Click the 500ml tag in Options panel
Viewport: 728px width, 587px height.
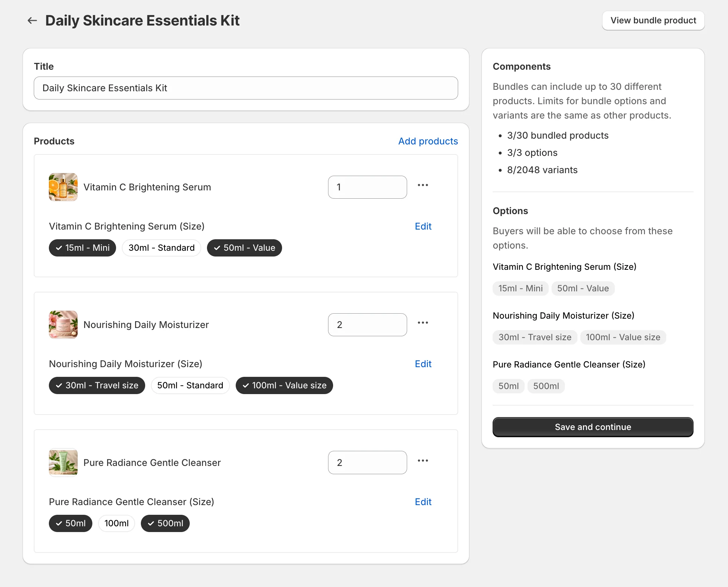tap(546, 386)
